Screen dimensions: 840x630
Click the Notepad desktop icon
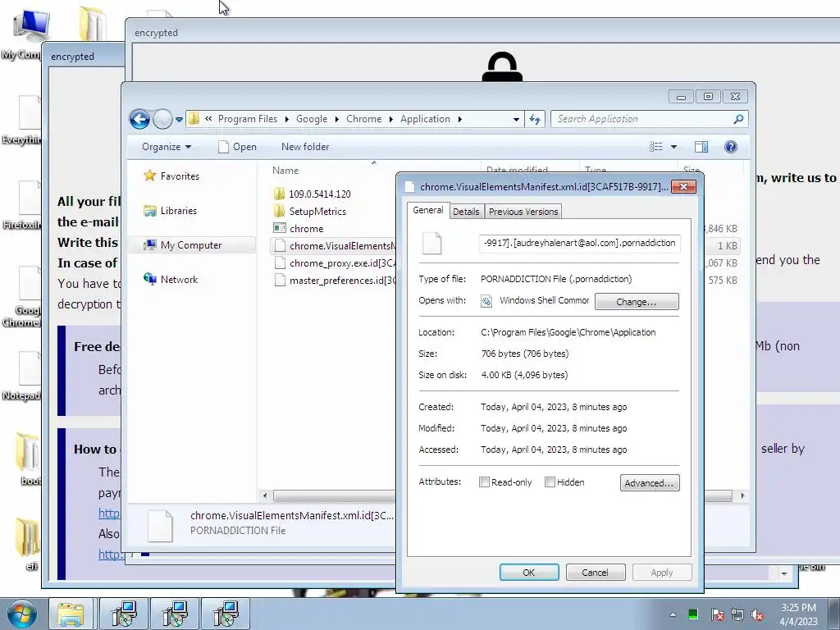click(x=24, y=376)
